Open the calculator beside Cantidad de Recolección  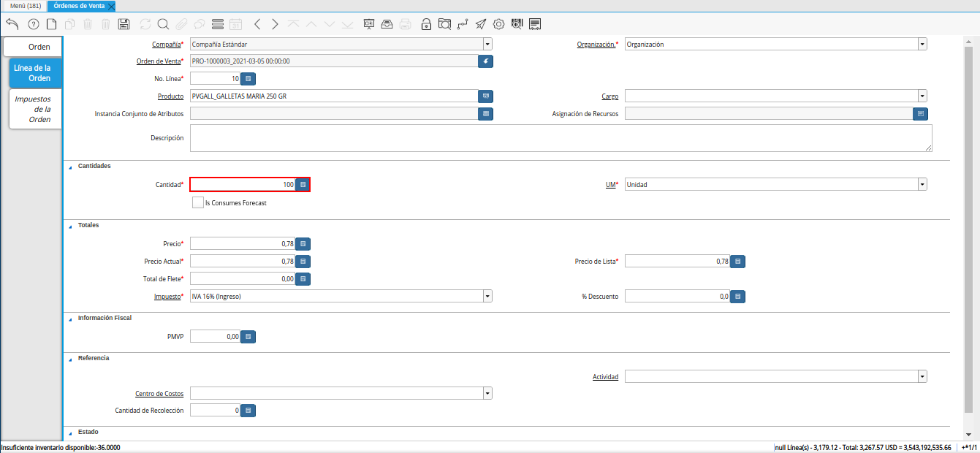tap(248, 411)
